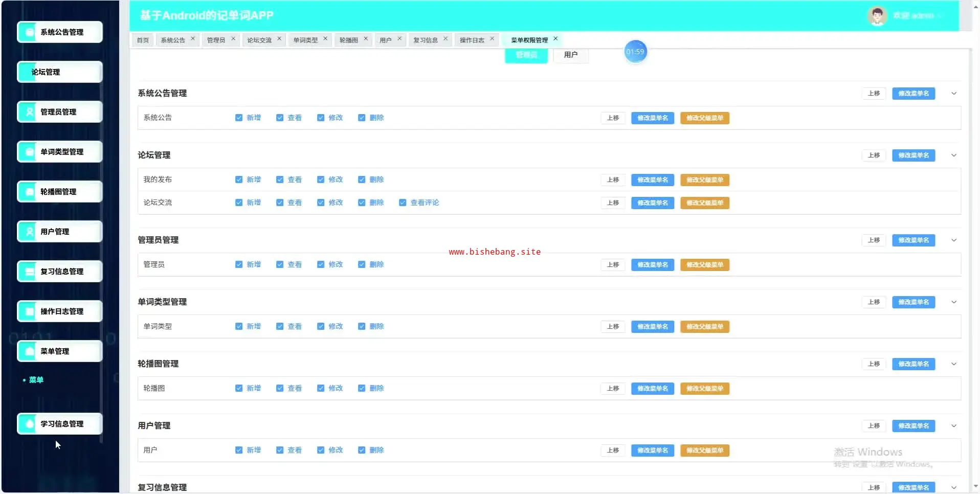
Task: Collapse the 系统公告管理 section chevron
Action: point(954,94)
